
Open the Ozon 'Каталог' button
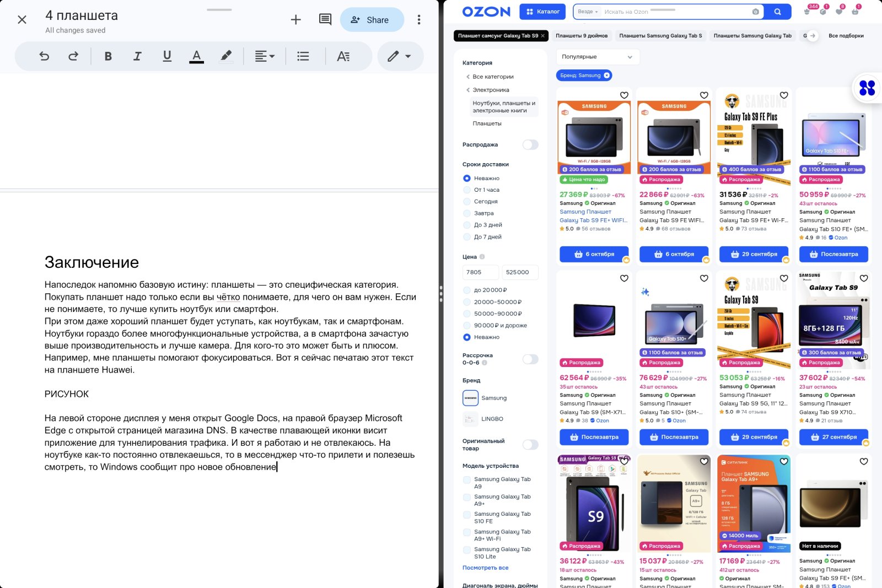(543, 12)
